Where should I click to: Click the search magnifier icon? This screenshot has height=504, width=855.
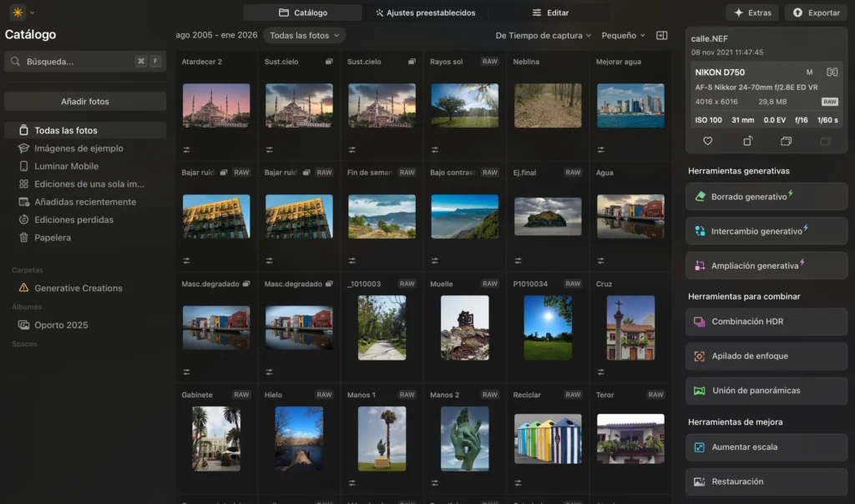pos(15,62)
